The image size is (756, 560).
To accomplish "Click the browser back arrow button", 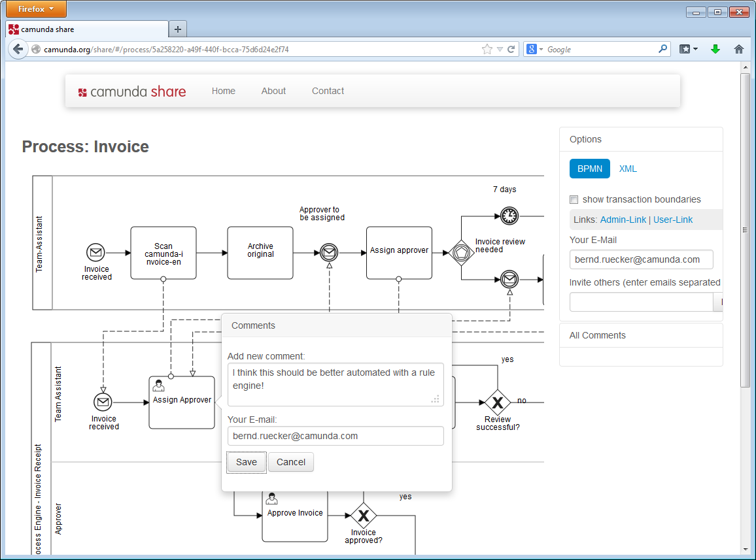I will pos(18,49).
